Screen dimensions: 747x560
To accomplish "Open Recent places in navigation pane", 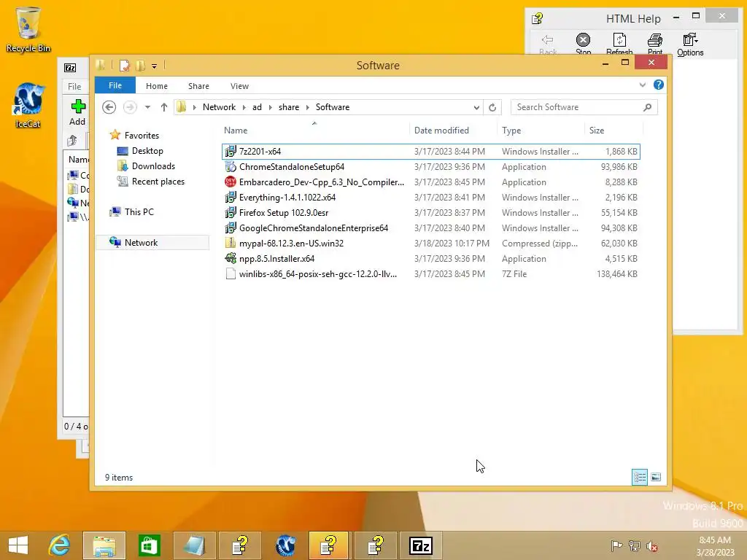I will click(x=158, y=181).
